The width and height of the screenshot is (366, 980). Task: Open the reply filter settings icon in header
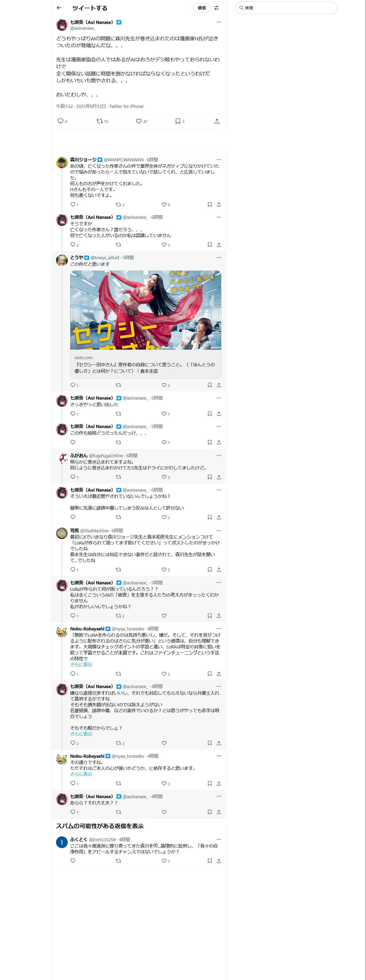[x=217, y=8]
